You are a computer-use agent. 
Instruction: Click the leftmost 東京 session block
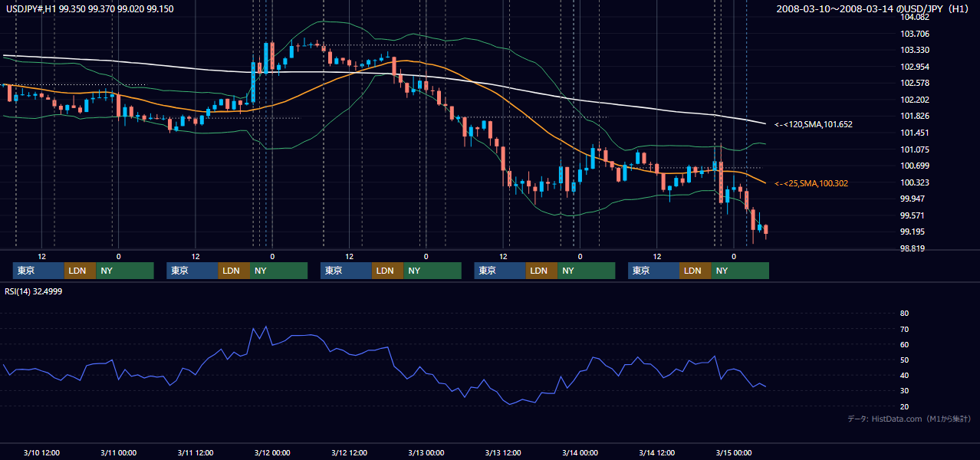tap(38, 271)
